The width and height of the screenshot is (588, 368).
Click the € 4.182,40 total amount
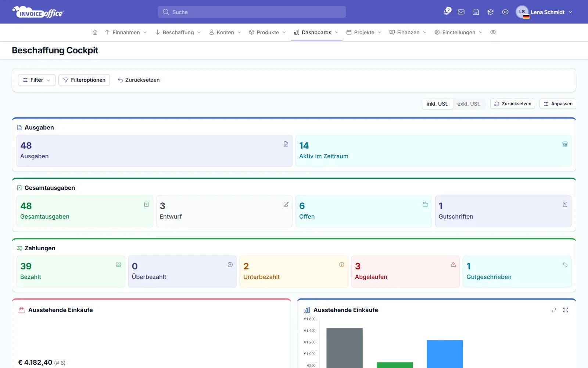[35, 362]
